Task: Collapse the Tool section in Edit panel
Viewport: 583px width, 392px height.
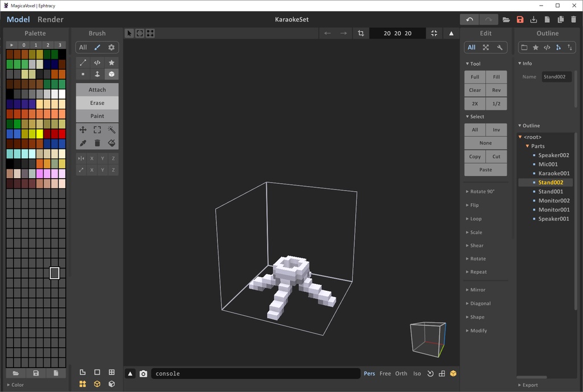Action: pyautogui.click(x=473, y=64)
